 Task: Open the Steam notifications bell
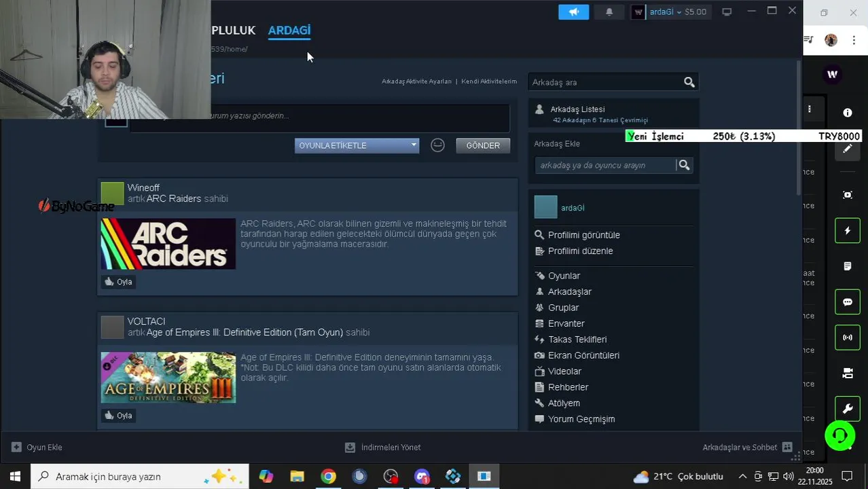pyautogui.click(x=609, y=12)
